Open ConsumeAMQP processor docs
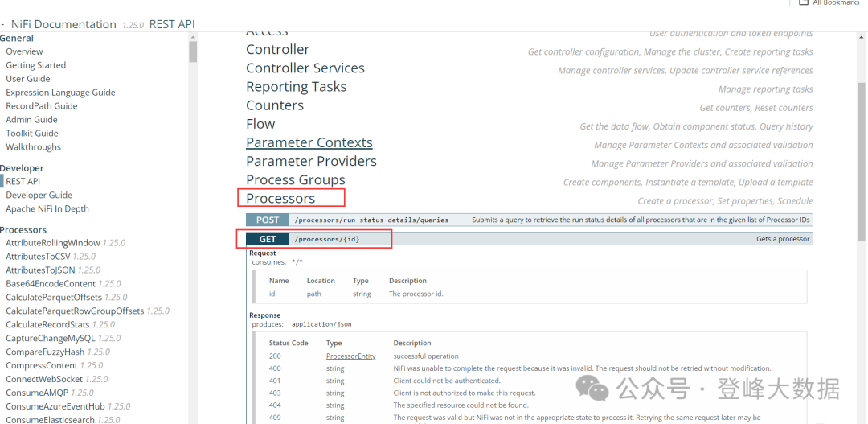The width and height of the screenshot is (868, 424). coord(37,393)
